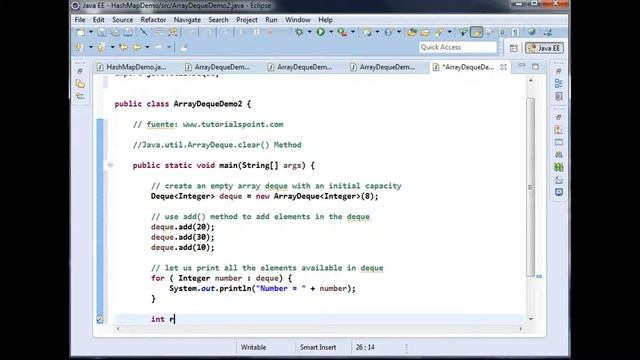640x360 pixels.
Task: Open the Next Annotation dropdown arrow
Action: click(90, 48)
